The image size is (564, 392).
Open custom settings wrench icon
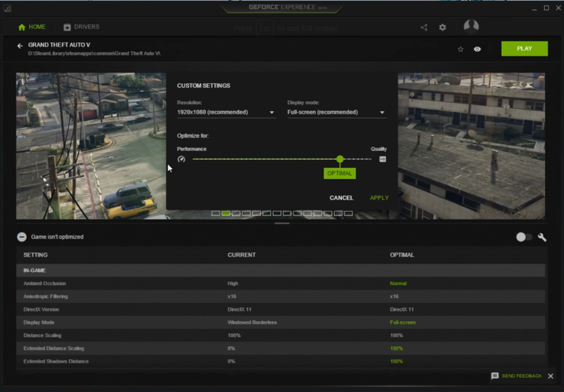542,237
